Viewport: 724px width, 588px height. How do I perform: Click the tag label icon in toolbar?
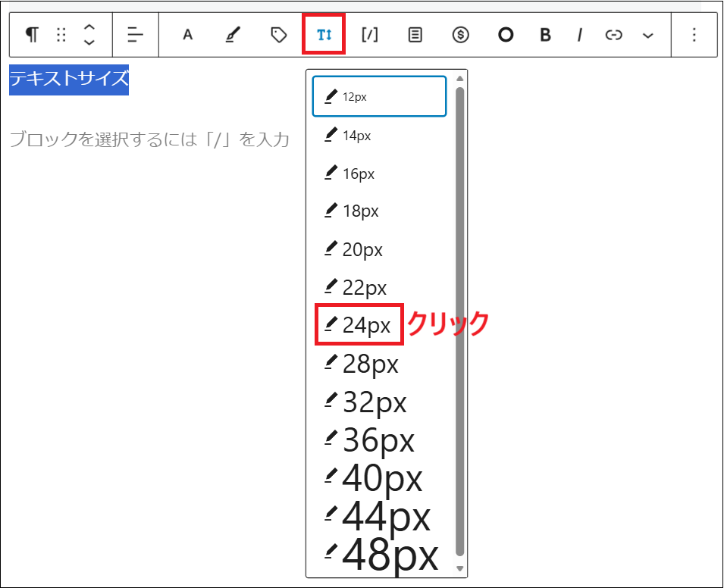pos(277,35)
